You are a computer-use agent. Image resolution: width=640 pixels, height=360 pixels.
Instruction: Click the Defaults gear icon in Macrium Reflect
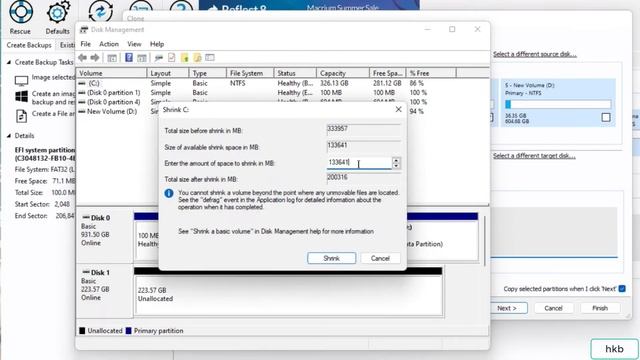(58, 13)
